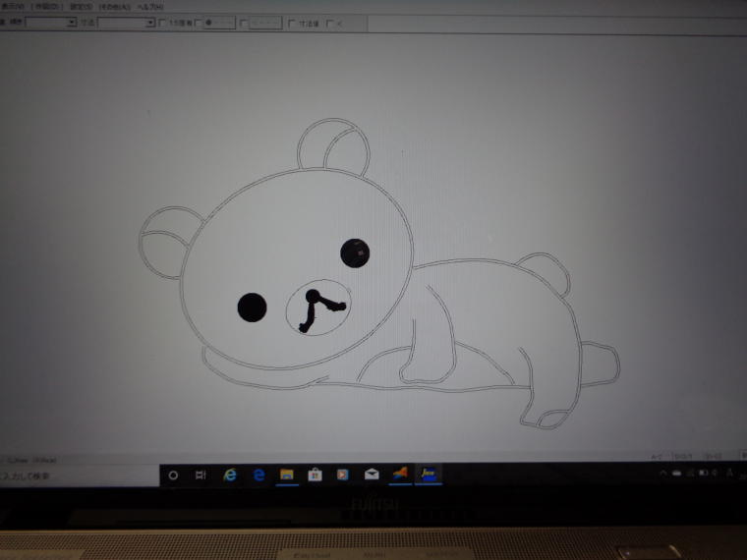Click the ●--- endpoint style button

point(219,23)
